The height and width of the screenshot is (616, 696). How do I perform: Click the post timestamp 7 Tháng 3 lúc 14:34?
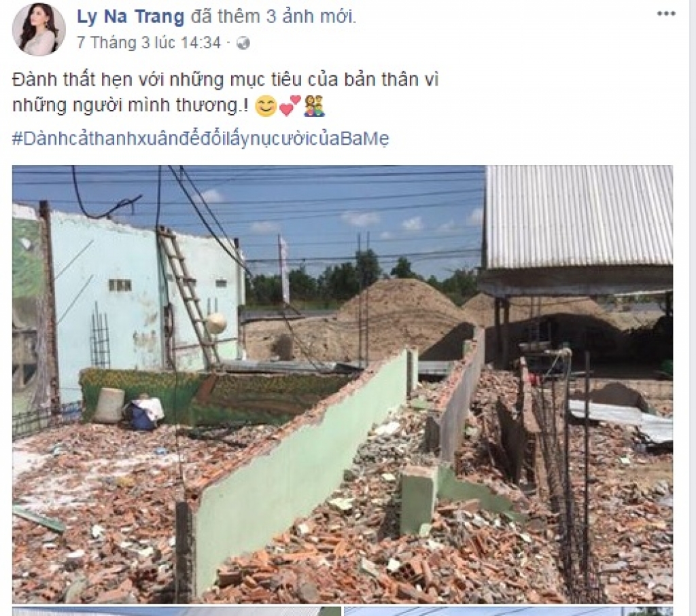click(149, 43)
